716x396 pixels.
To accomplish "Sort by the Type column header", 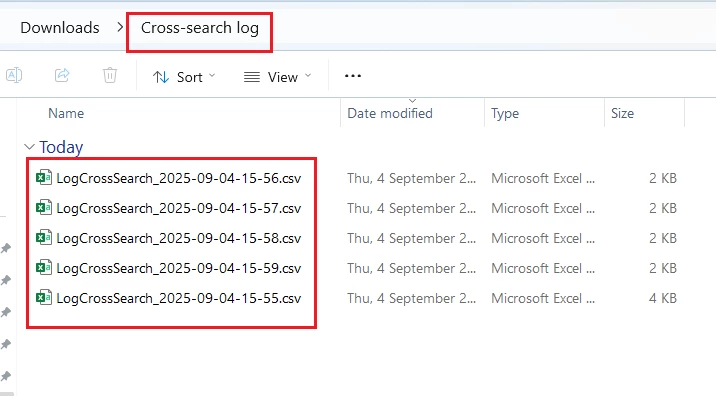I will coord(505,113).
